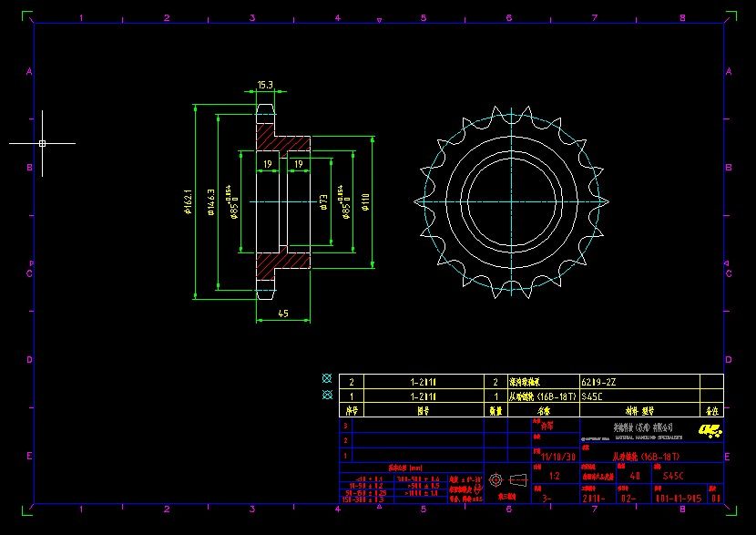This screenshot has width=756, height=535.
Task: Select the 15.3 tooth width dimension
Action: coord(265,86)
